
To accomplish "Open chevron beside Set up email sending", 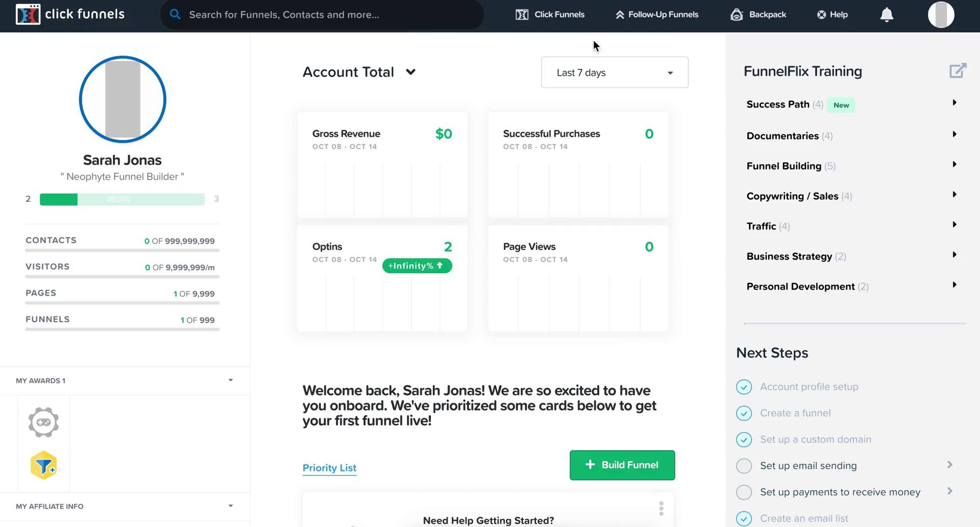I will tap(949, 465).
